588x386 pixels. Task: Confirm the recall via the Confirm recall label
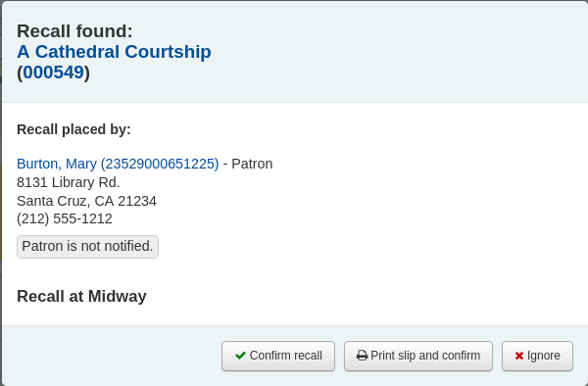point(286,356)
